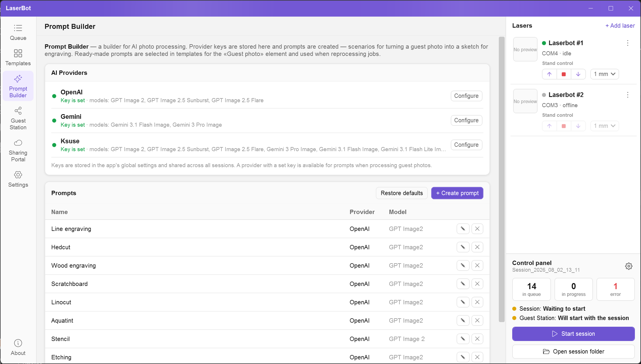Expand Laserbot #1 step size dropdown
Viewport: 641px width, 364px height.
[x=605, y=74]
